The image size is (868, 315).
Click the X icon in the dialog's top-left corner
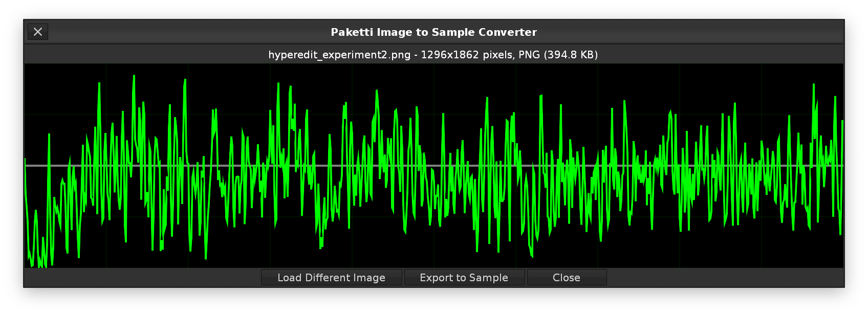[38, 32]
